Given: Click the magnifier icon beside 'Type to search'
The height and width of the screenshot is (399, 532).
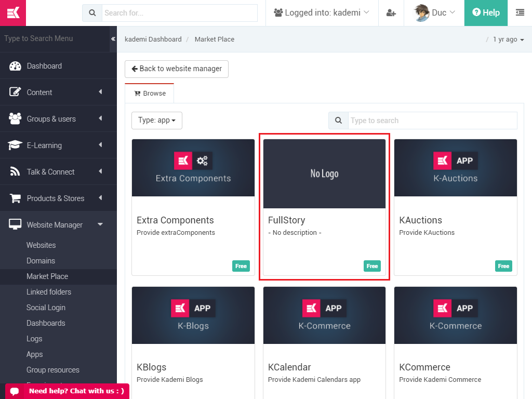Looking at the screenshot, I should click(338, 121).
